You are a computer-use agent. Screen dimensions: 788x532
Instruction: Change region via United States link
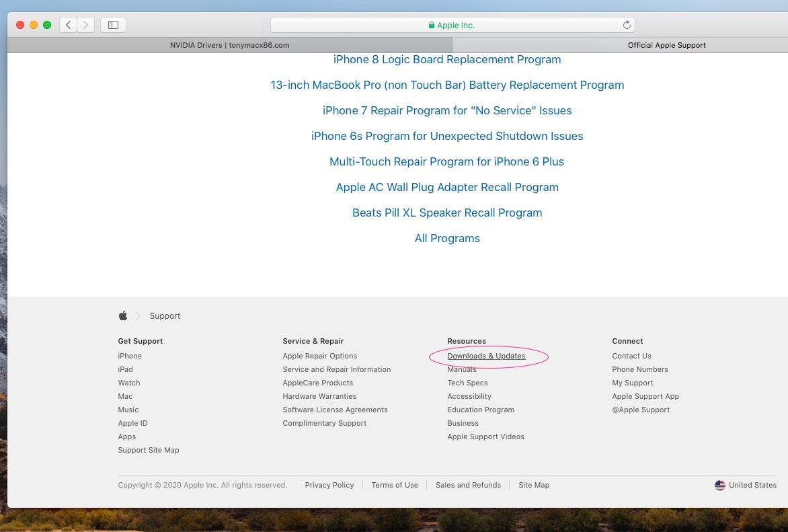[x=752, y=485]
